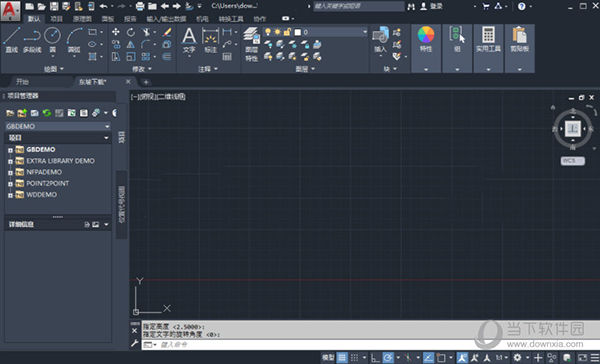Select the Polyline (多段线) tool
The height and width of the screenshot is (364, 600).
pyautogui.click(x=32, y=40)
